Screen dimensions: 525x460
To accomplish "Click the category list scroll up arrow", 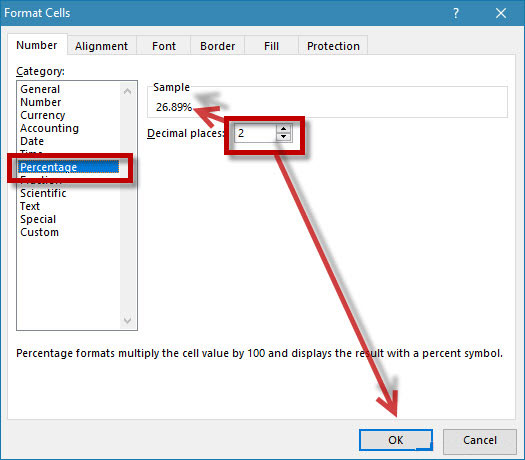I will [x=127, y=91].
